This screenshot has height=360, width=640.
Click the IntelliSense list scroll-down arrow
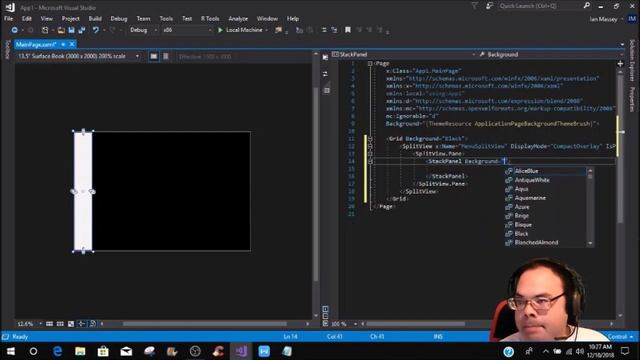590,243
